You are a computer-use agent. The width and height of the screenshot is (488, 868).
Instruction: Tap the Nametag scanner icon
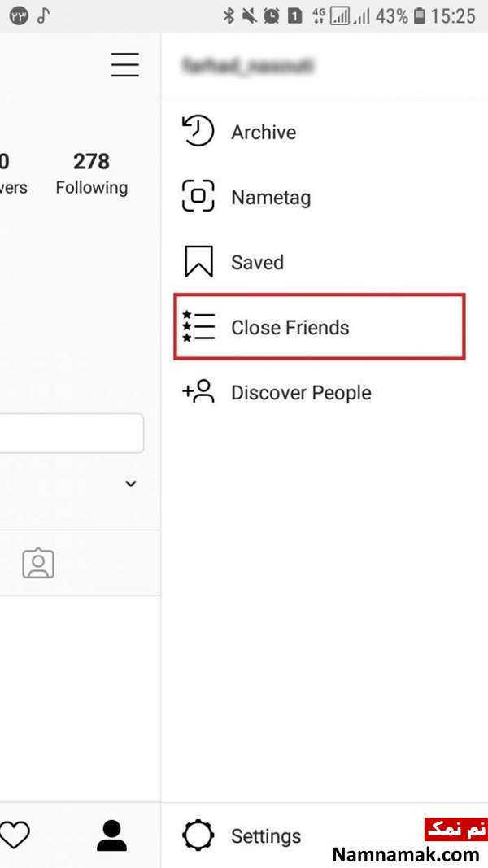pyautogui.click(x=198, y=196)
